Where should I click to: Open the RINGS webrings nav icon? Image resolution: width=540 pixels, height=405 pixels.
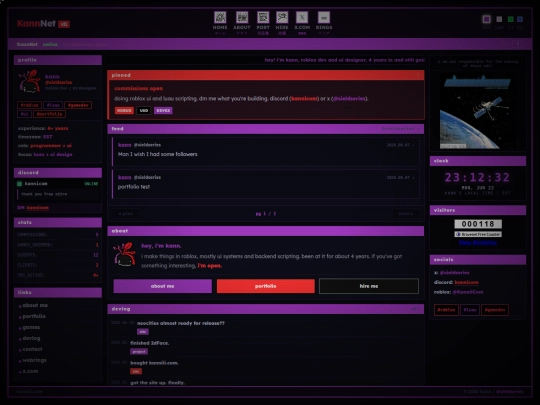tap(324, 23)
